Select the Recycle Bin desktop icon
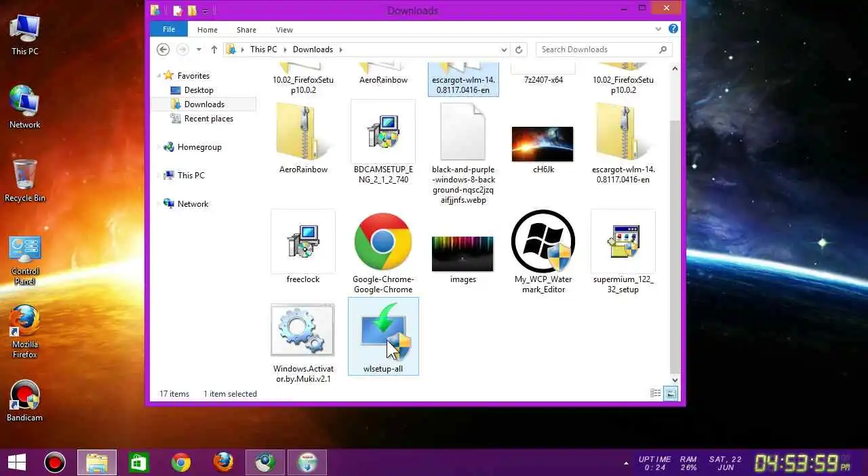 click(25, 181)
